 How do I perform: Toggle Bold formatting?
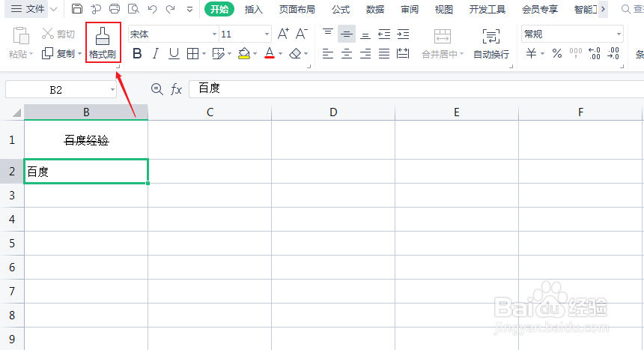tap(137, 53)
